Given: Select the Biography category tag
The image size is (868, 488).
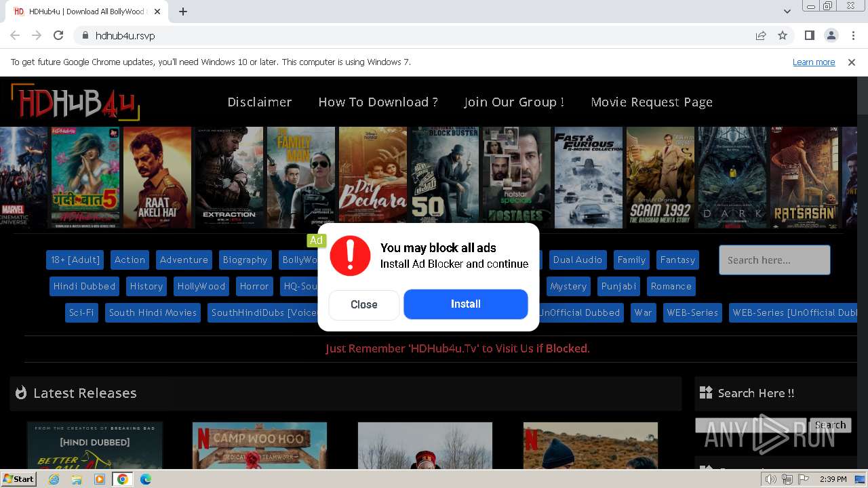Looking at the screenshot, I should (x=245, y=260).
